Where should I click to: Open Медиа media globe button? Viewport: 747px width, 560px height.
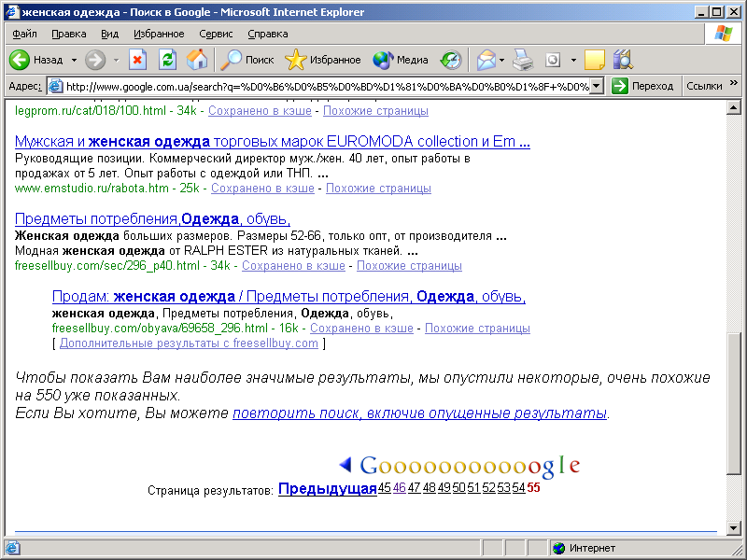pos(401,60)
